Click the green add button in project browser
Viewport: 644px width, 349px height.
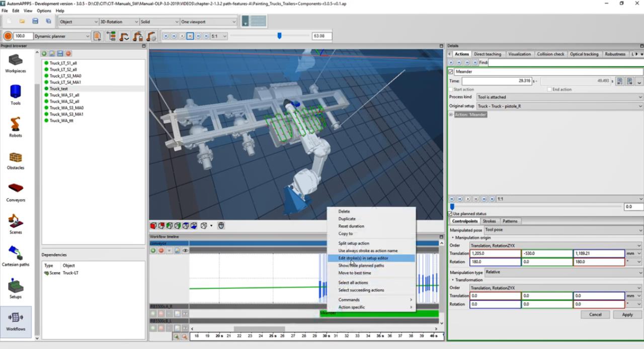click(x=45, y=53)
